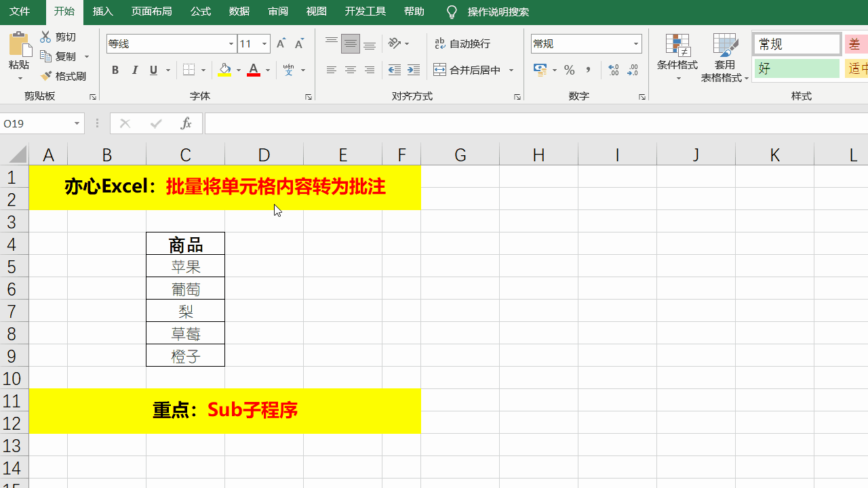This screenshot has width=868, height=488.
Task: Click the increase decimal places icon
Action: coord(614,70)
